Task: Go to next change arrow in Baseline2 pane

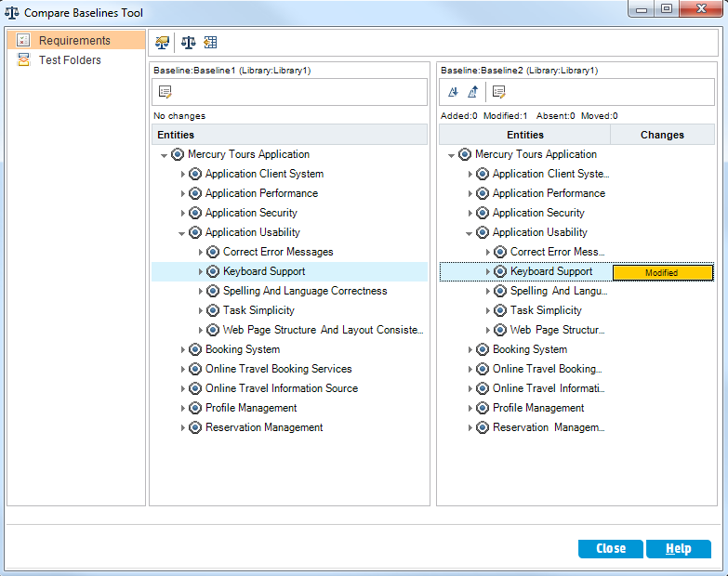Action: [x=453, y=92]
